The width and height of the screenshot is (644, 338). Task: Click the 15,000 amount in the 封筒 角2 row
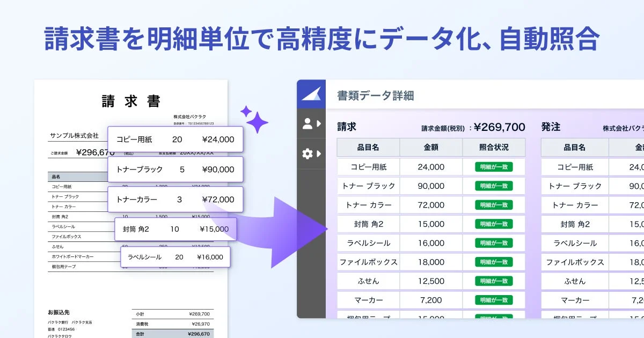click(431, 224)
